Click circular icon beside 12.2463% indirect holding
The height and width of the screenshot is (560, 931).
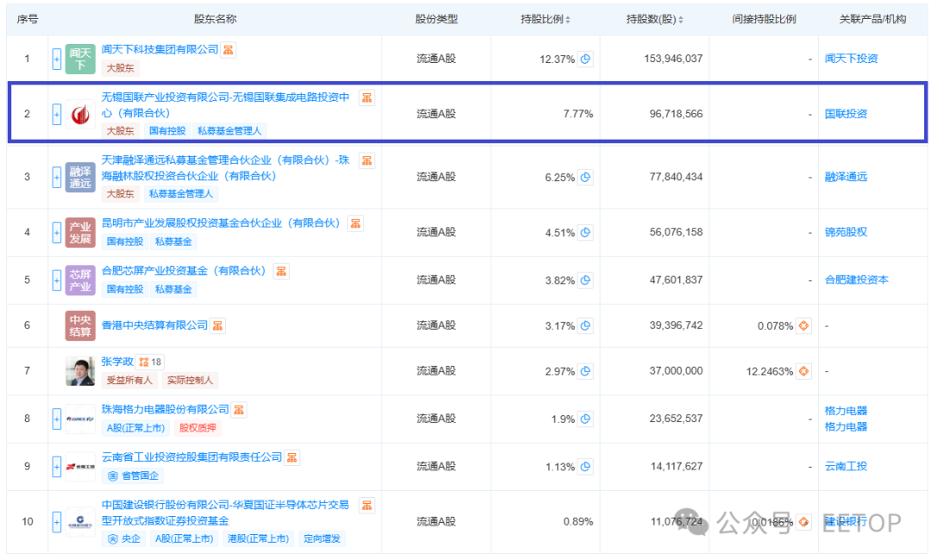coord(803,371)
